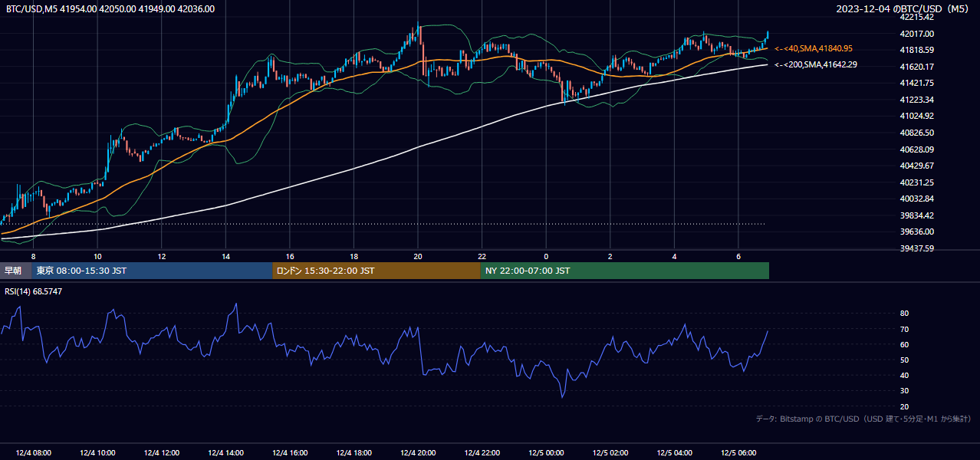The width and height of the screenshot is (980, 460).
Task: Click price axis value 41421.75
Action: [918, 83]
